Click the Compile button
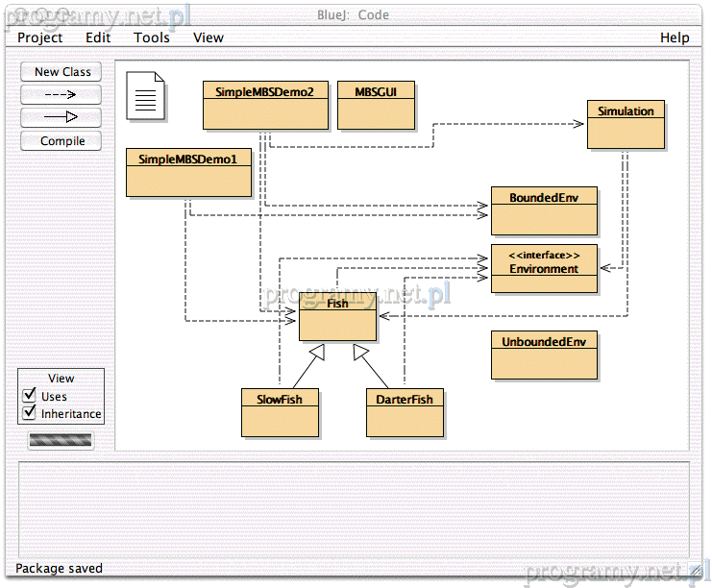712x588 pixels. click(61, 141)
